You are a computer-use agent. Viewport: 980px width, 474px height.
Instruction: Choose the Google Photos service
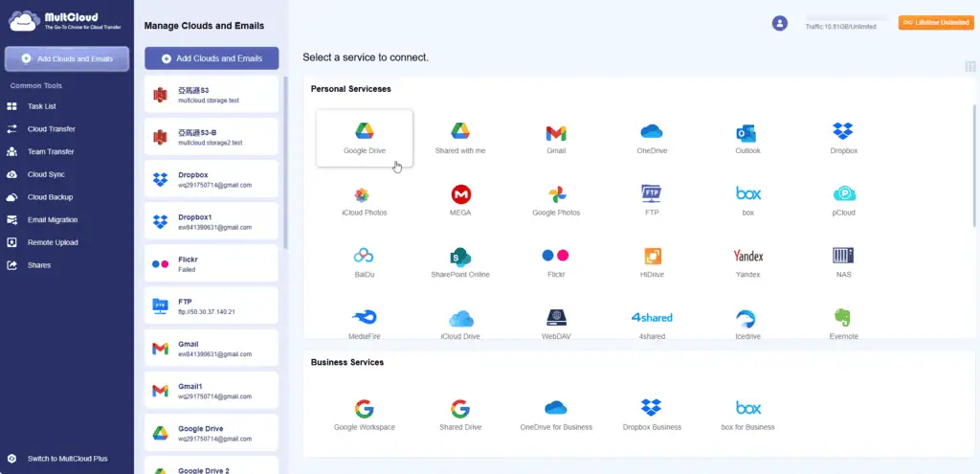557,194
